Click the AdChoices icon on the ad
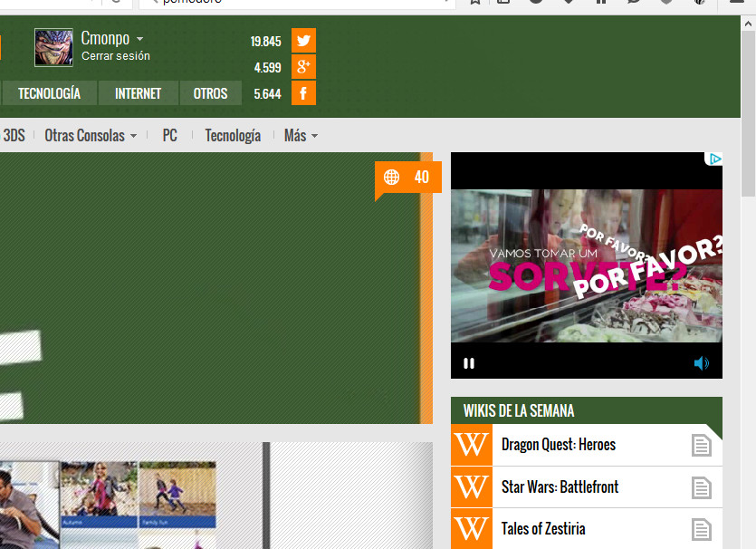756x549 pixels. click(x=715, y=159)
